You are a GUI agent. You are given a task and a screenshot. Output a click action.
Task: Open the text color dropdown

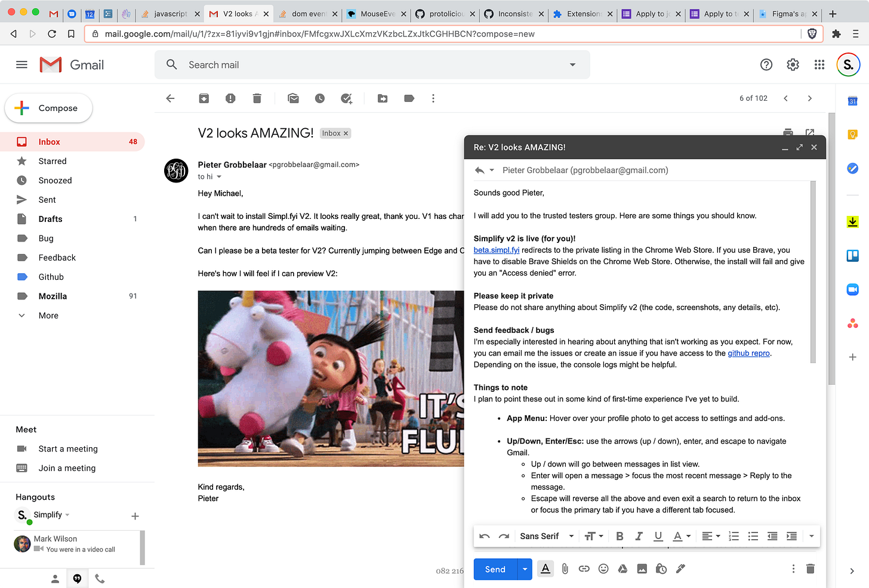(x=682, y=536)
